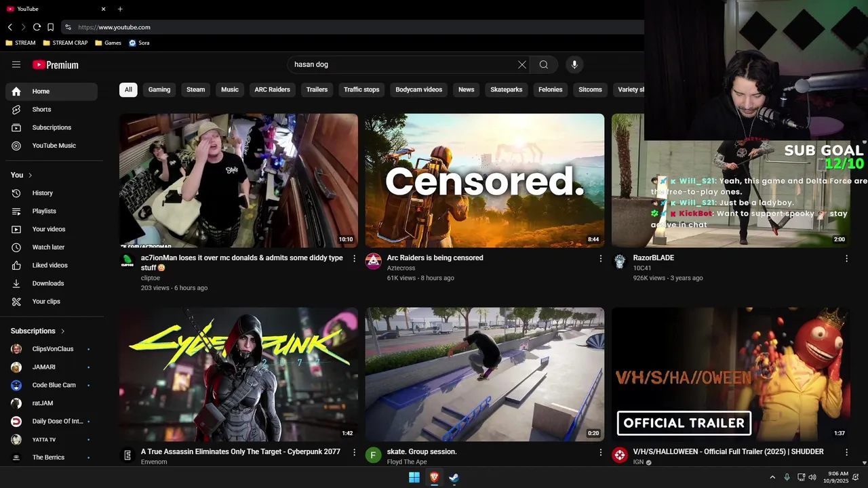Viewport: 868px width, 488px height.
Task: Select the Felonies filter chip
Action: tap(550, 89)
